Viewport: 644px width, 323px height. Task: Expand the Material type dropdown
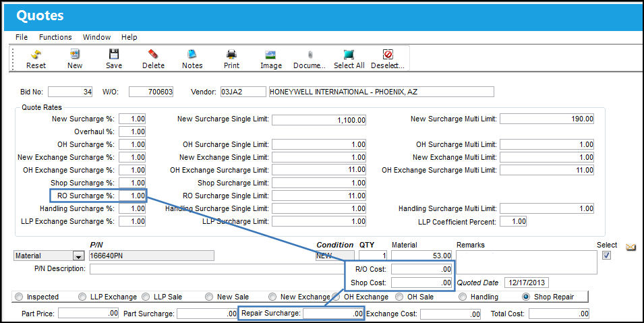click(78, 256)
